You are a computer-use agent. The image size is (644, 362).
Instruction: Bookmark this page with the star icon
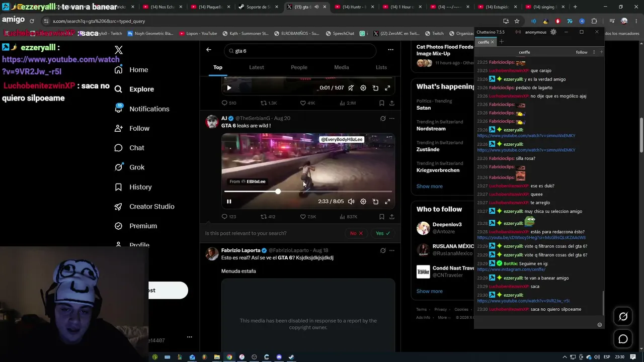[x=517, y=21]
